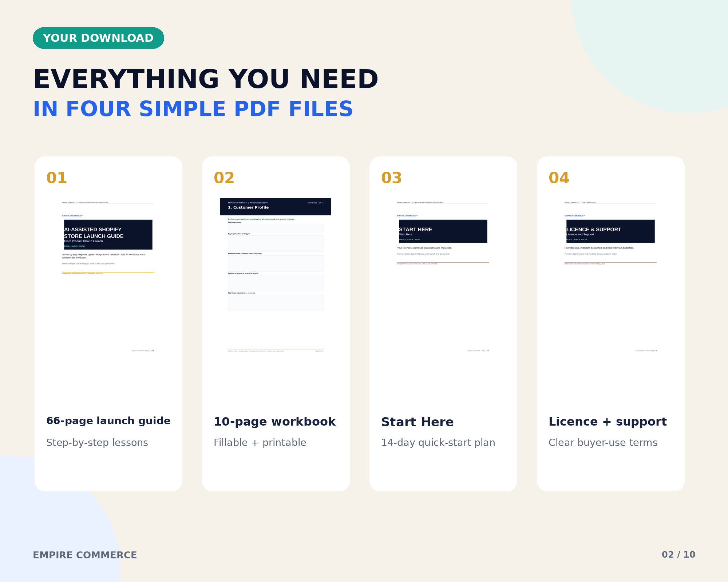Click the EMPIRE COMMERCE footer label
This screenshot has width=728, height=582.
click(x=85, y=555)
